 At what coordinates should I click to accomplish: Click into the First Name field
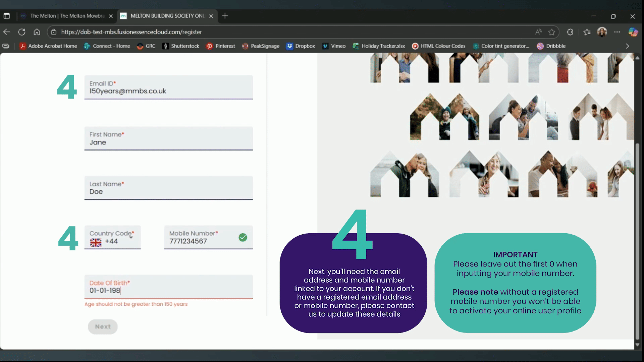tap(168, 138)
